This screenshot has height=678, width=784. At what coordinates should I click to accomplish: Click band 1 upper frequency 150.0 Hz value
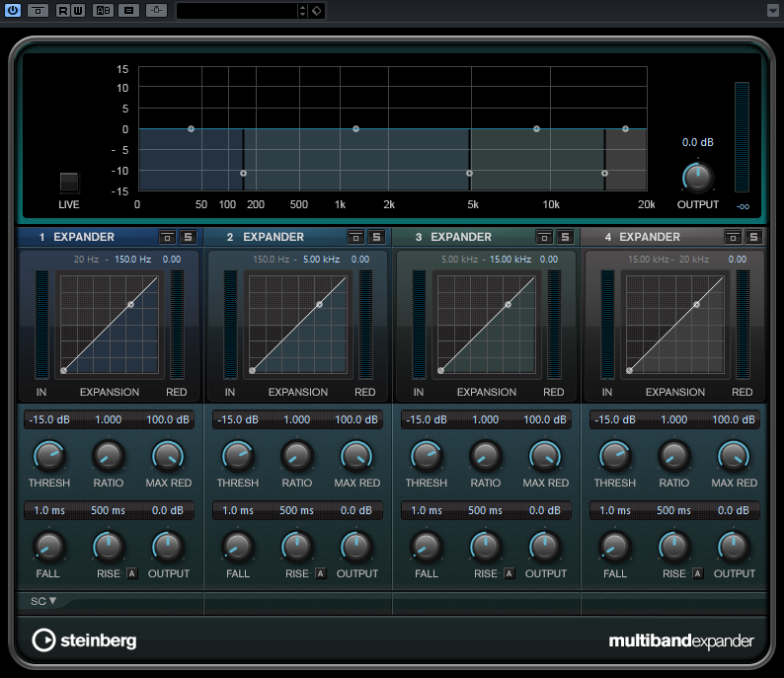point(133,260)
